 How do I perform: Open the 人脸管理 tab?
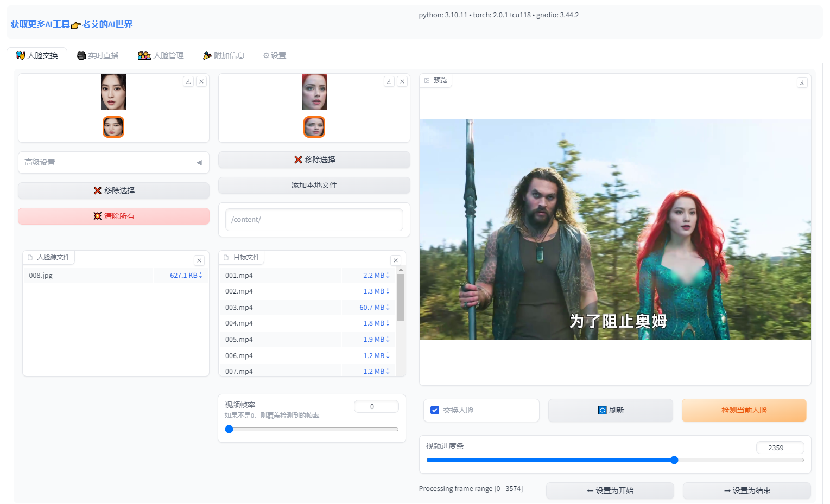pos(161,55)
